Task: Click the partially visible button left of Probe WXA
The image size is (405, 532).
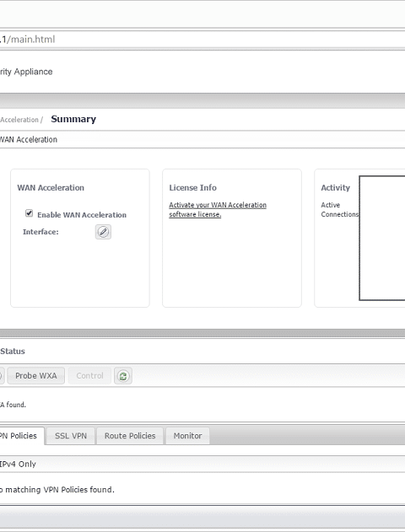Action: coord(2,376)
